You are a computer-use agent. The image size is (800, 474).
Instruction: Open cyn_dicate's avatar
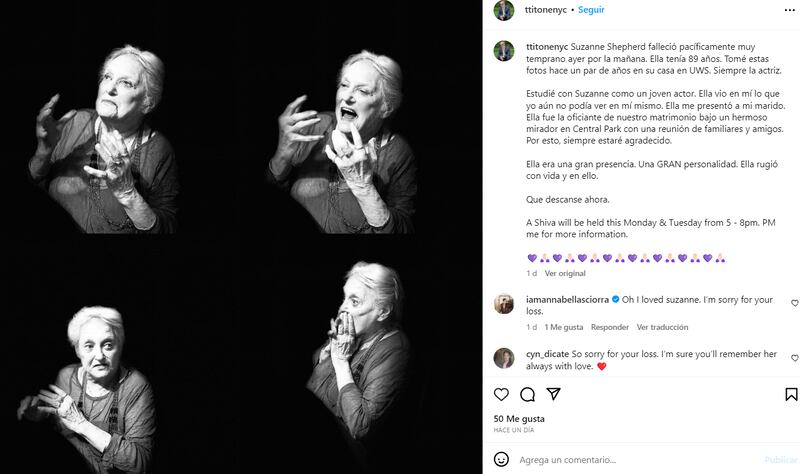click(x=505, y=358)
